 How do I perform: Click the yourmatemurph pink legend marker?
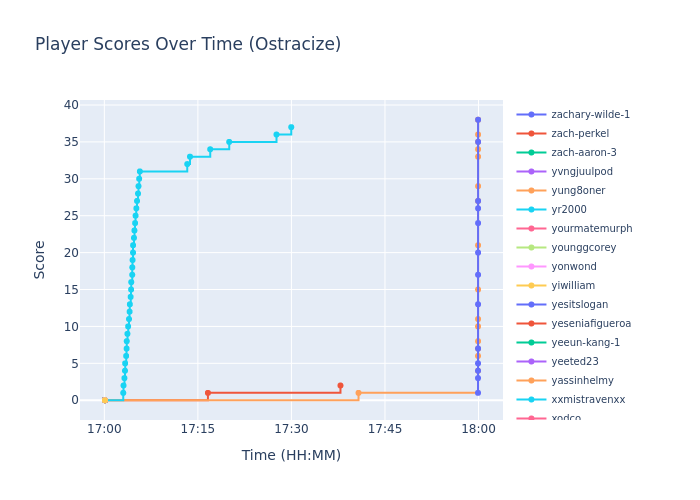pos(531,229)
